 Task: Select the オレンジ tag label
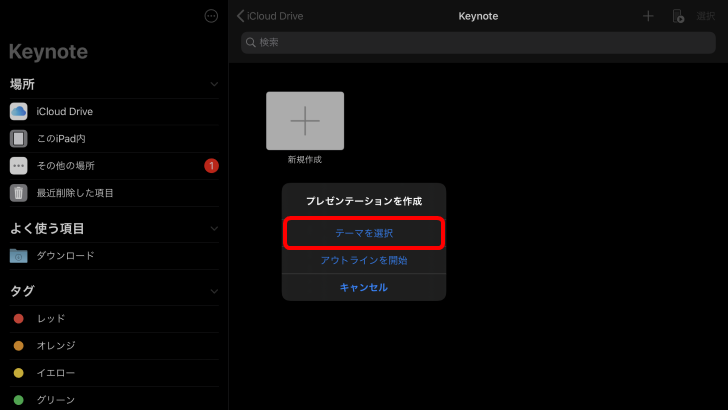click(x=56, y=345)
